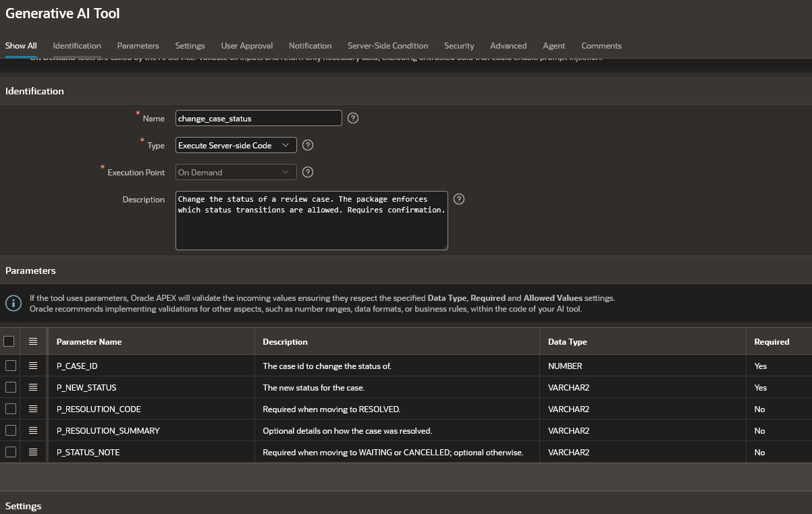
Task: Check the select-all checkbox in header
Action: point(9,341)
